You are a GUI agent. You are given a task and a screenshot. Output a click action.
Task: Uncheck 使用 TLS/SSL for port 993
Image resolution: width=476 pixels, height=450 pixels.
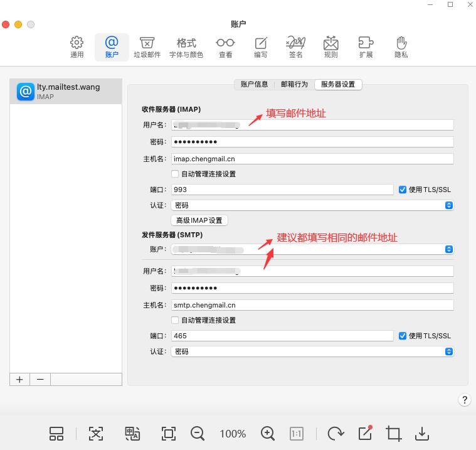click(x=403, y=190)
